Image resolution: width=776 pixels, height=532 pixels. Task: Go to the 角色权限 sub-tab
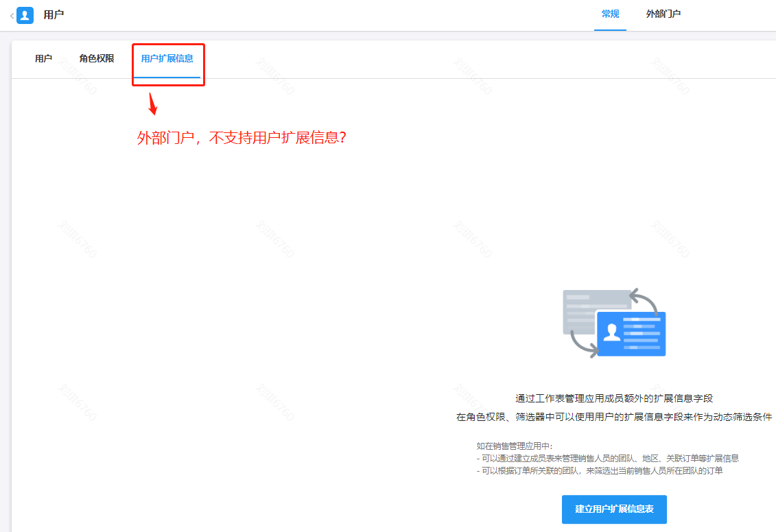97,59
